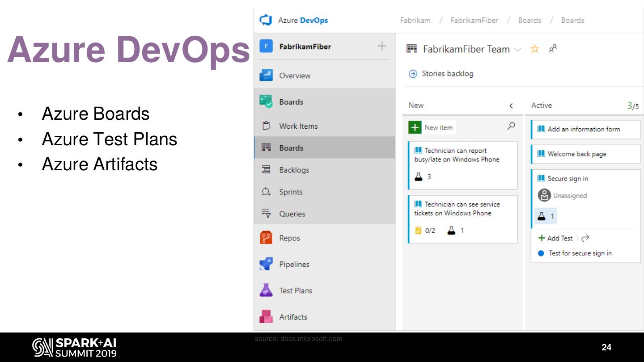
Task: Click the Azure Artifacts bullet text
Action: pos(100,164)
